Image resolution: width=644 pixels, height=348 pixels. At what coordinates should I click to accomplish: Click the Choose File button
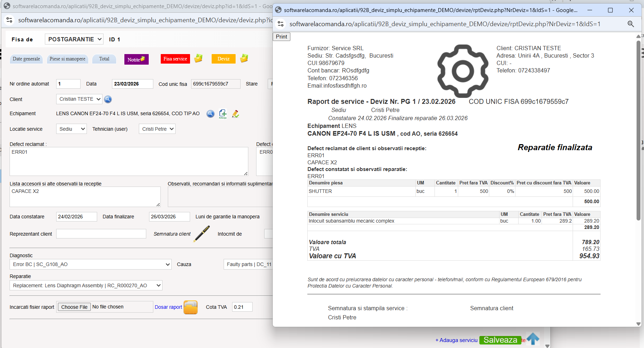74,307
